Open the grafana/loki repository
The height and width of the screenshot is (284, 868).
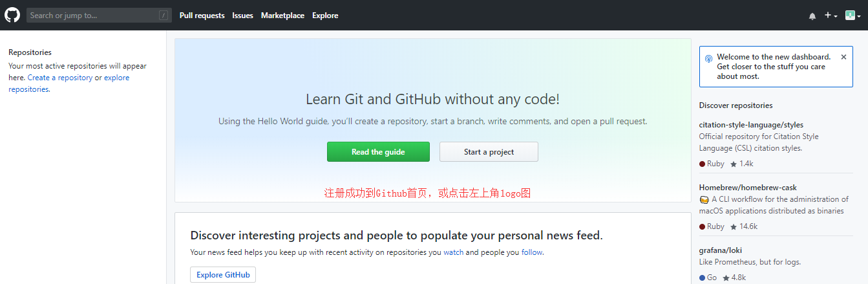coord(719,250)
